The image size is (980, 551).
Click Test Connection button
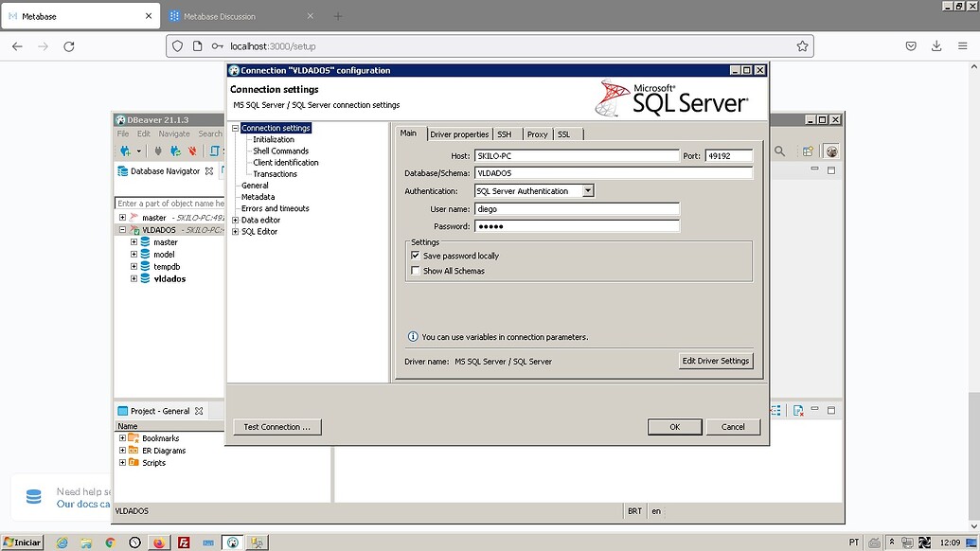point(276,427)
